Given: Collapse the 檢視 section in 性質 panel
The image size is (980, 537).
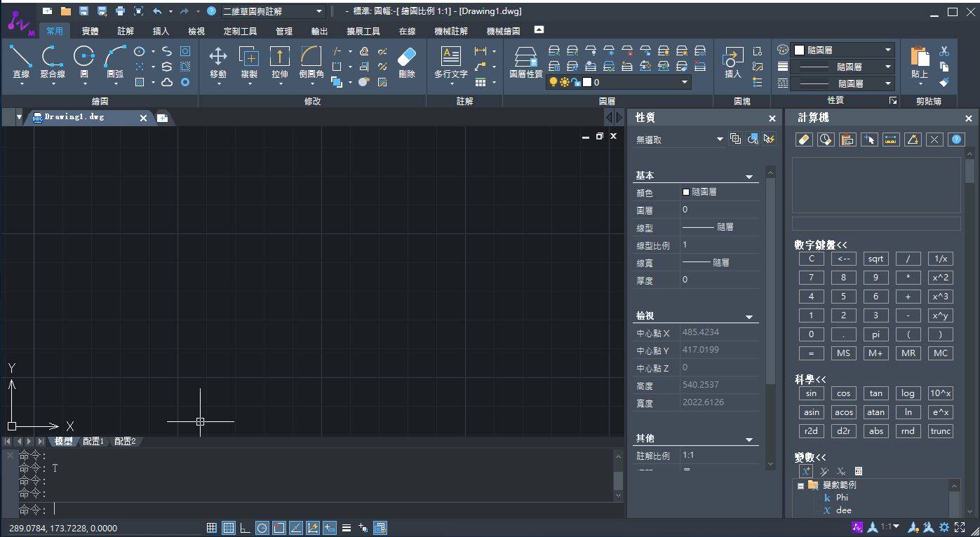Looking at the screenshot, I should tap(749, 317).
